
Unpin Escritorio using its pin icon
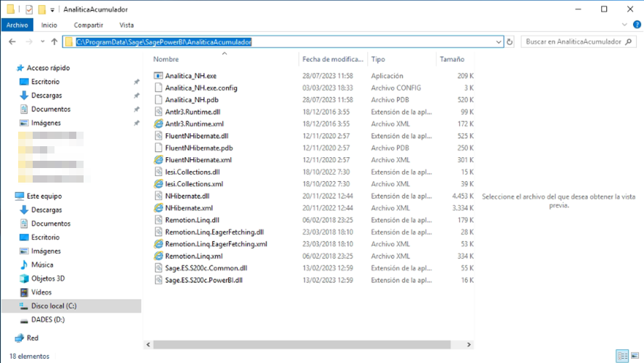point(137,81)
